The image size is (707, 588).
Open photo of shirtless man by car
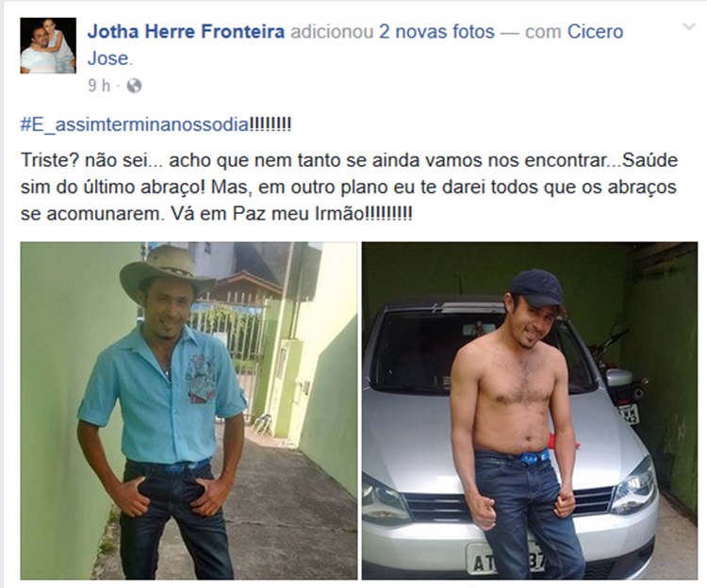tap(530, 411)
